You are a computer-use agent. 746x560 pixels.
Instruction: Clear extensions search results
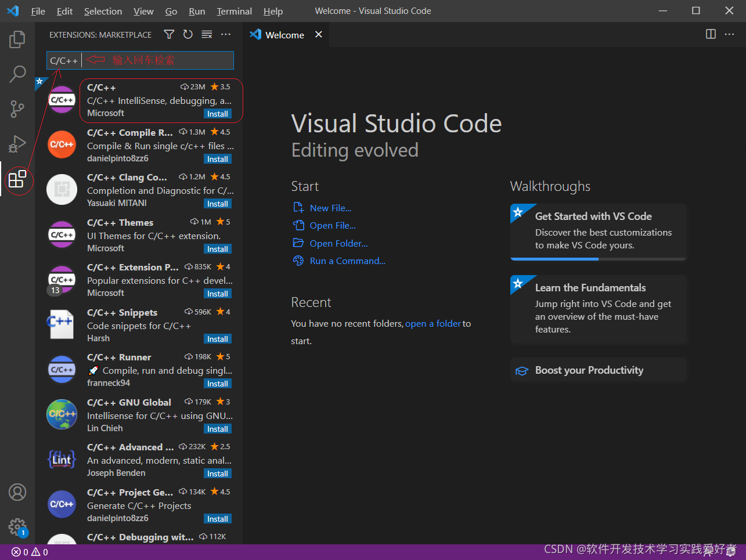[207, 35]
